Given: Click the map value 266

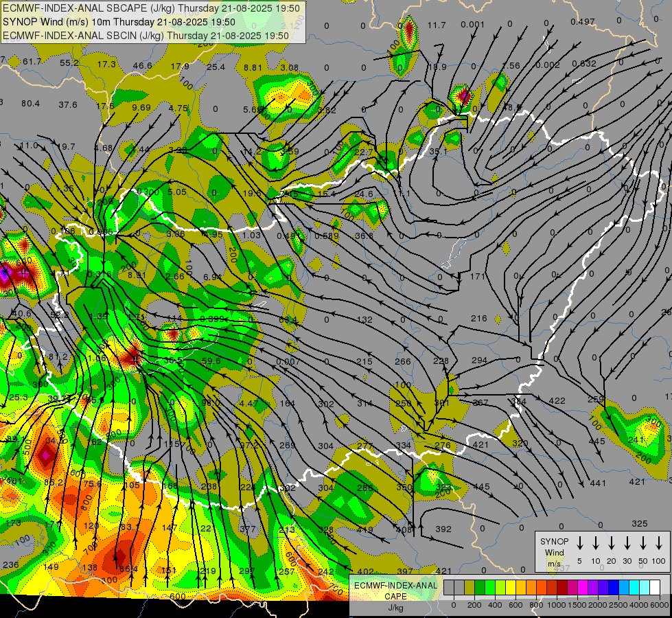Looking at the screenshot, I should point(402,362).
